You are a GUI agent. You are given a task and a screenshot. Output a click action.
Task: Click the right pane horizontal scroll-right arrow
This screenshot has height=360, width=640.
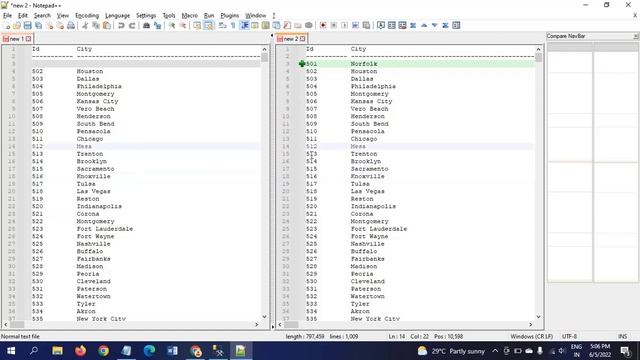pyautogui.click(x=531, y=325)
